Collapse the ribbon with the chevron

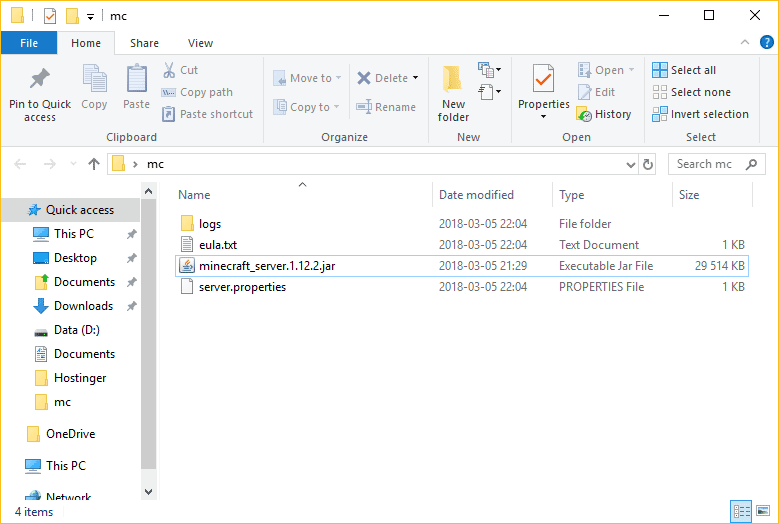point(745,42)
